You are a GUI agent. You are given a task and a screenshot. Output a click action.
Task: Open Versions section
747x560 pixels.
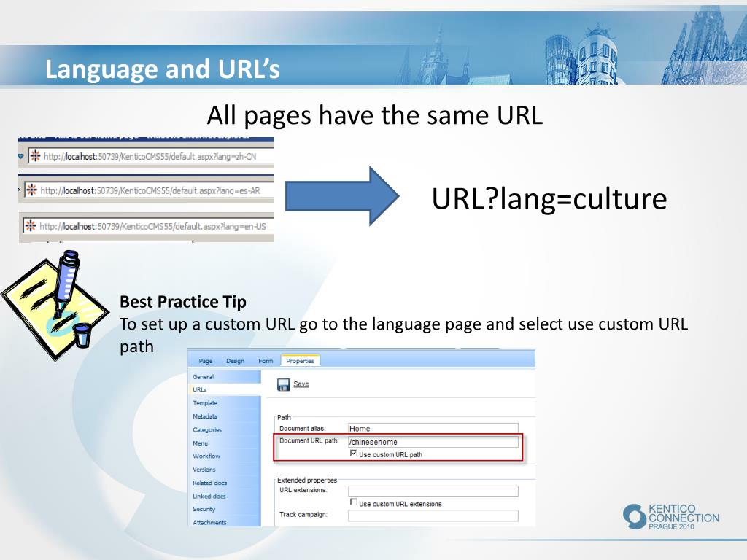(x=204, y=469)
